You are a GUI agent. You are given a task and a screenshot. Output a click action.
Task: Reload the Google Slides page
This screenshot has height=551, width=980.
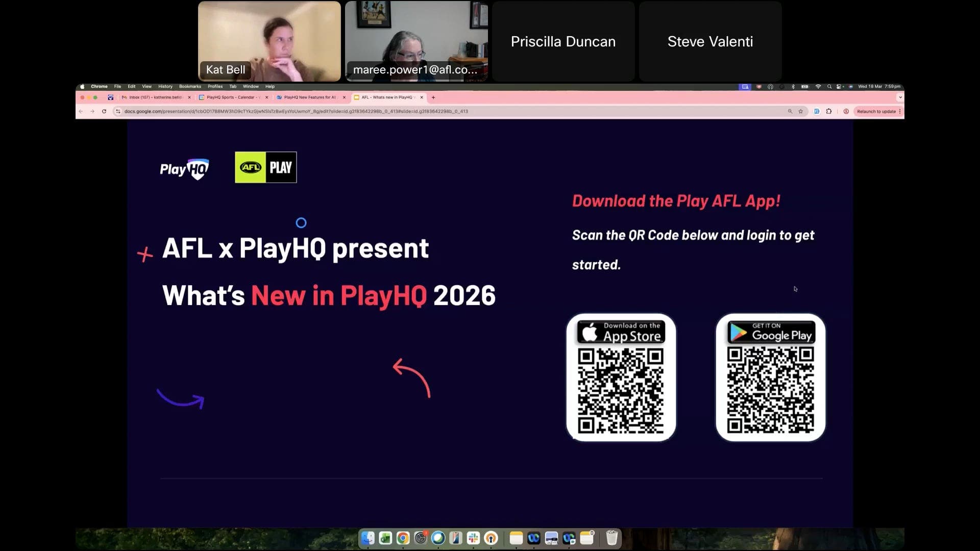click(104, 111)
